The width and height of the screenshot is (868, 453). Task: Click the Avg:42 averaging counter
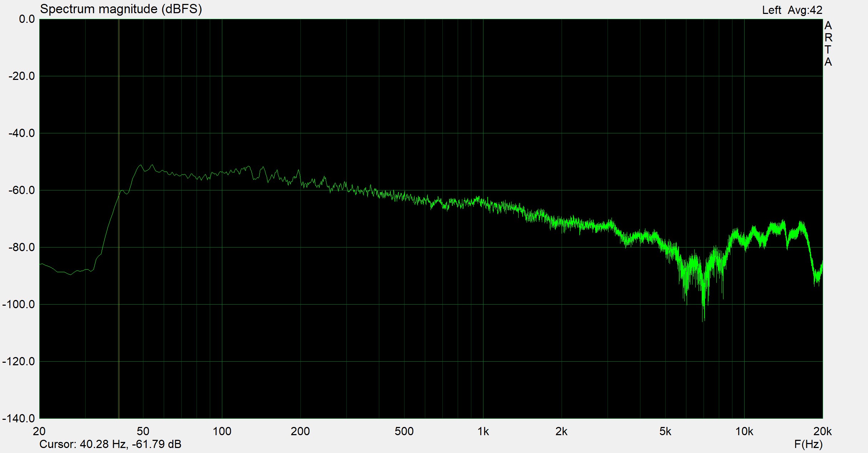pyautogui.click(x=805, y=10)
